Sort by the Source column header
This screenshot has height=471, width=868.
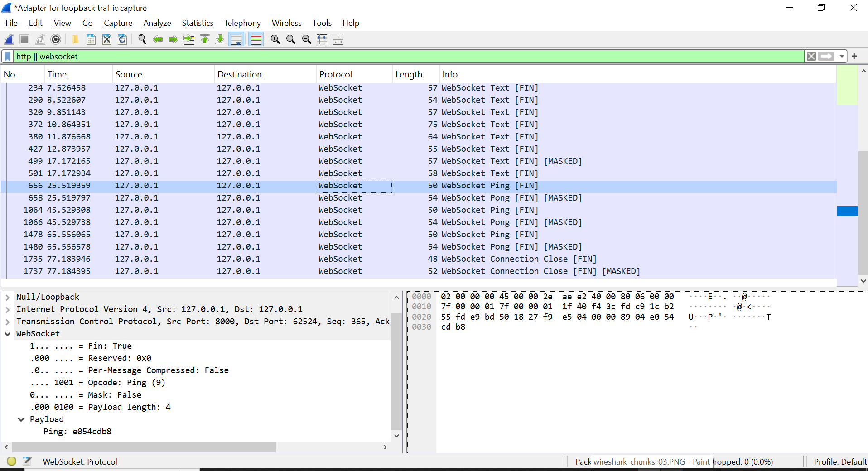click(x=163, y=74)
